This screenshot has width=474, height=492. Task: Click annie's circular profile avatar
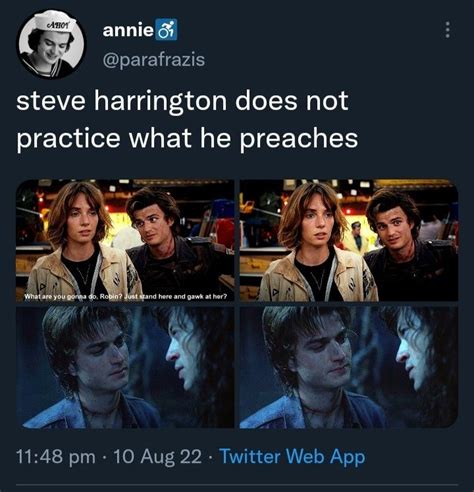[50, 45]
